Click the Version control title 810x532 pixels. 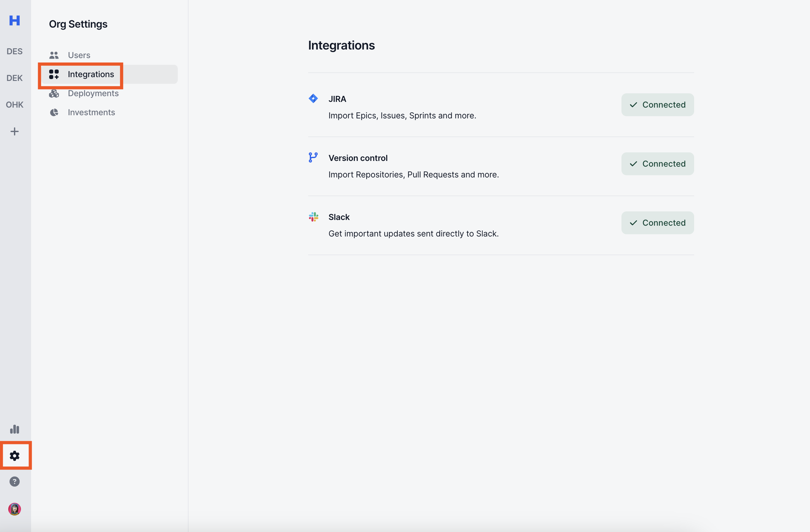[358, 158]
